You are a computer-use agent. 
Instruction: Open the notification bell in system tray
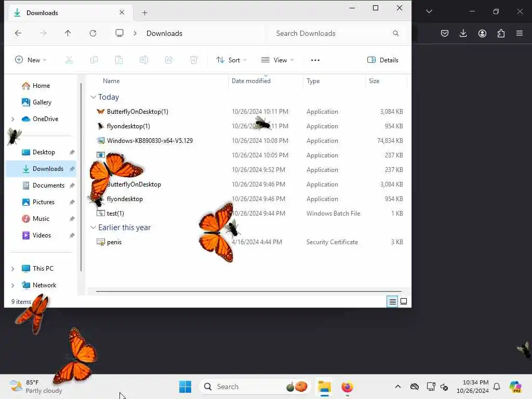tap(497, 387)
